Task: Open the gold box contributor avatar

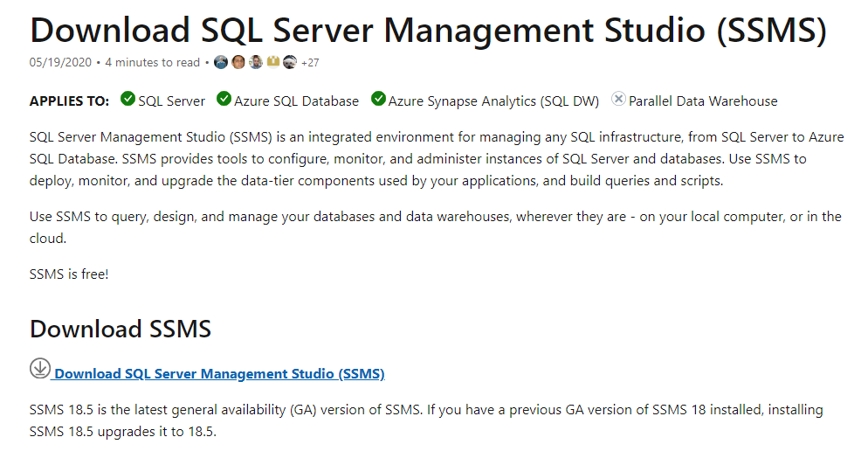Action: point(273,61)
